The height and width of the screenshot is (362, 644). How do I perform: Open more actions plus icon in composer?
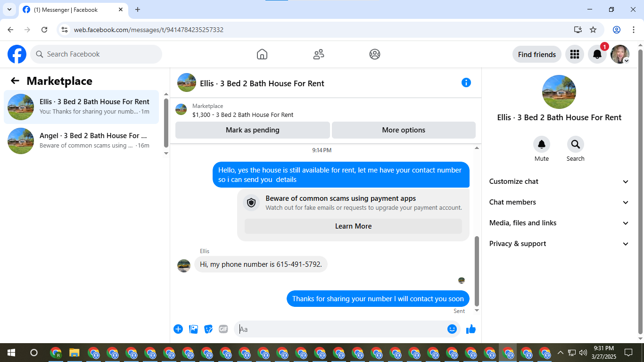pyautogui.click(x=178, y=329)
